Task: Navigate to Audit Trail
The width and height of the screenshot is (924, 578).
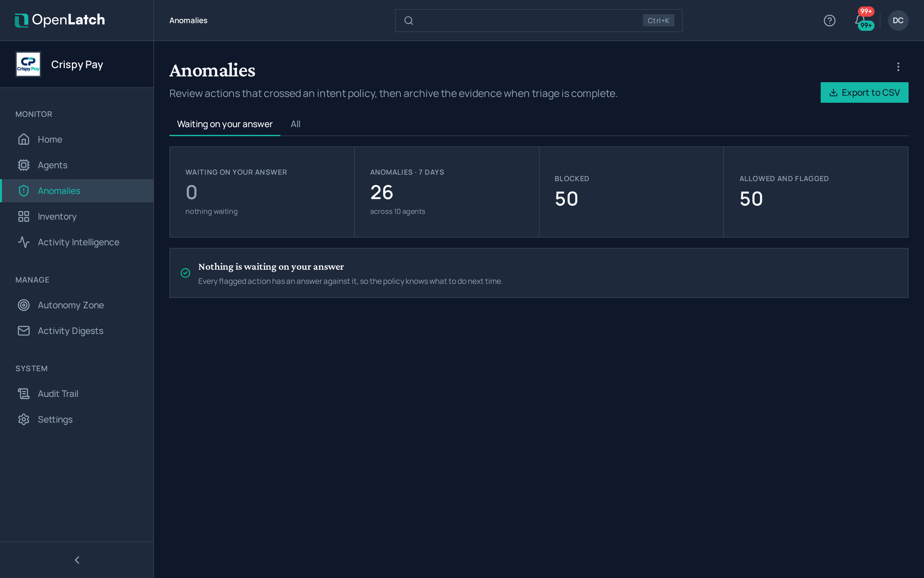Action: click(x=77, y=393)
